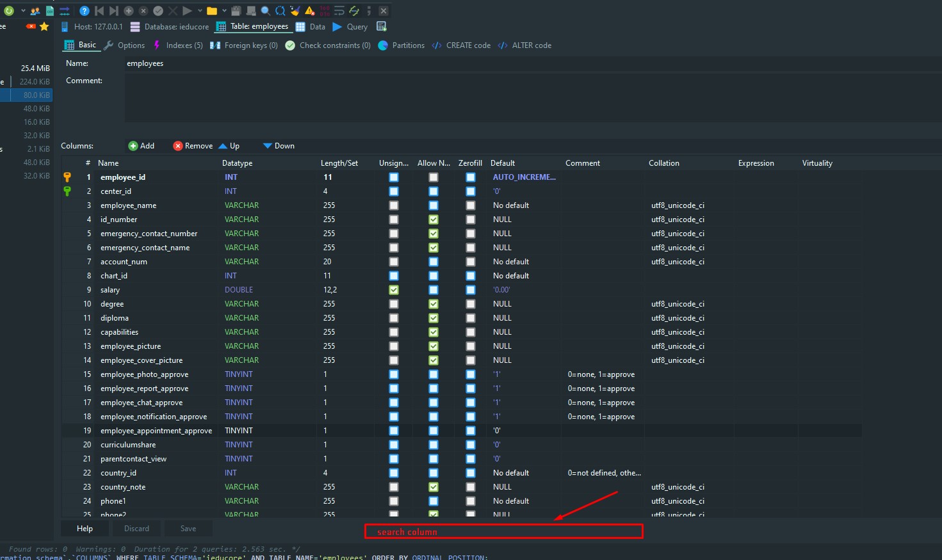The image size is (942, 560).
Task: Toggle Allow NULL for country_note
Action: tap(434, 487)
